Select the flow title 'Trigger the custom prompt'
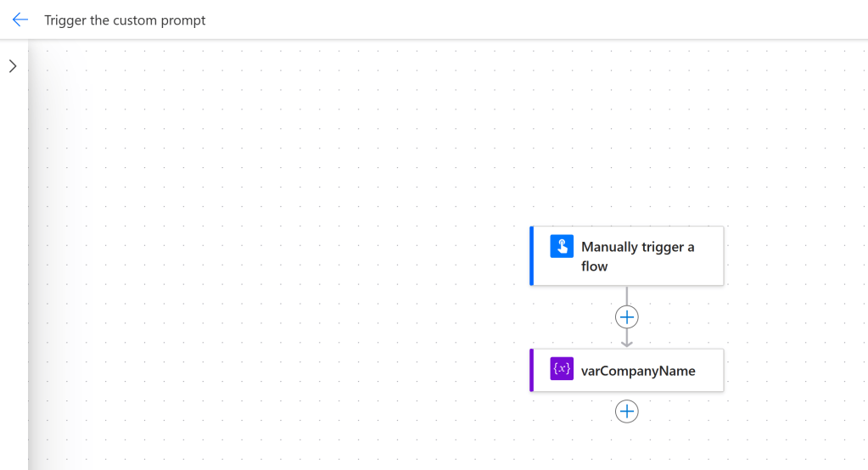The image size is (868, 470). (x=125, y=20)
